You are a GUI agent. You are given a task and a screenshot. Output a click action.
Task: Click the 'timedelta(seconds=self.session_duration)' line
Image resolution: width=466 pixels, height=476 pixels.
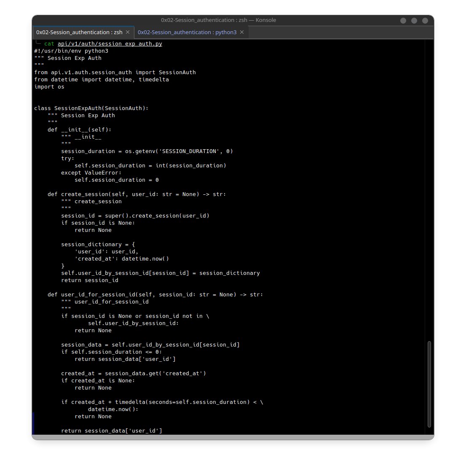(162, 402)
